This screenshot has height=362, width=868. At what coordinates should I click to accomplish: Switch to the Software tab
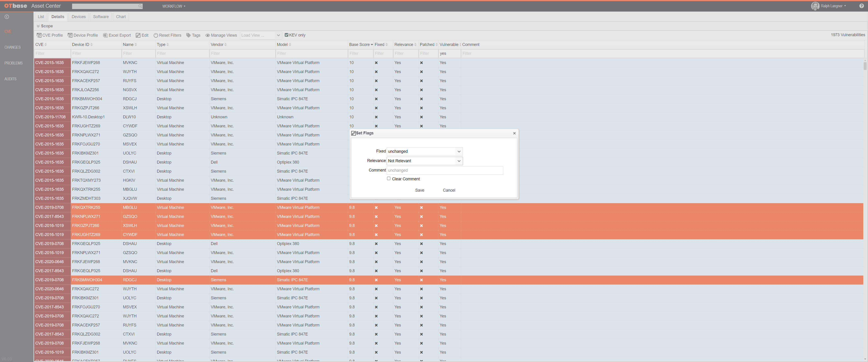[101, 17]
